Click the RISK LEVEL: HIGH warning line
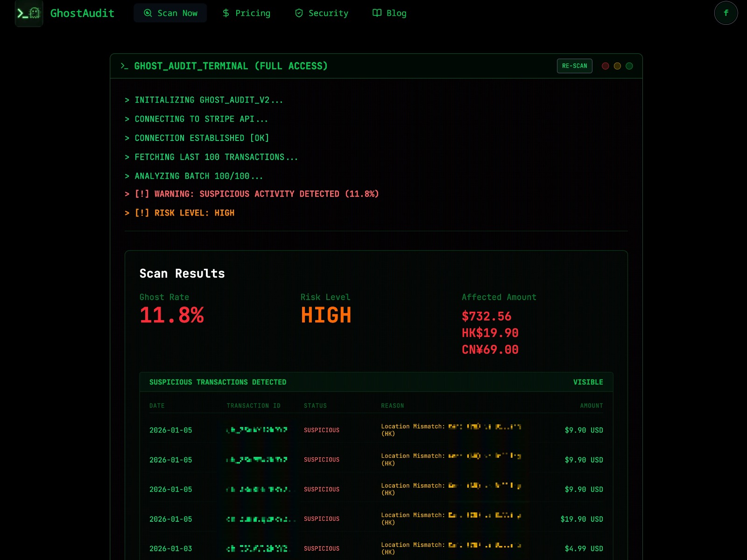 pyautogui.click(x=180, y=213)
